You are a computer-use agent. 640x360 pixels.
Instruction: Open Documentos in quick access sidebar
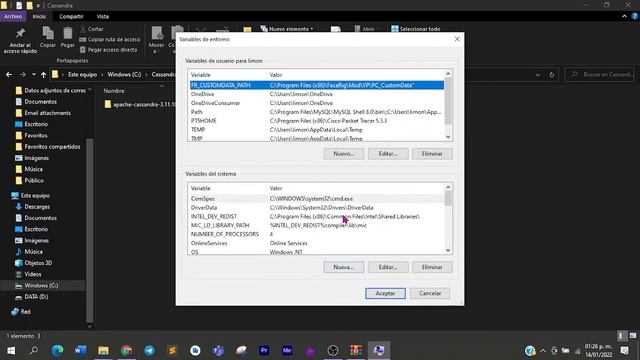pyautogui.click(x=40, y=102)
